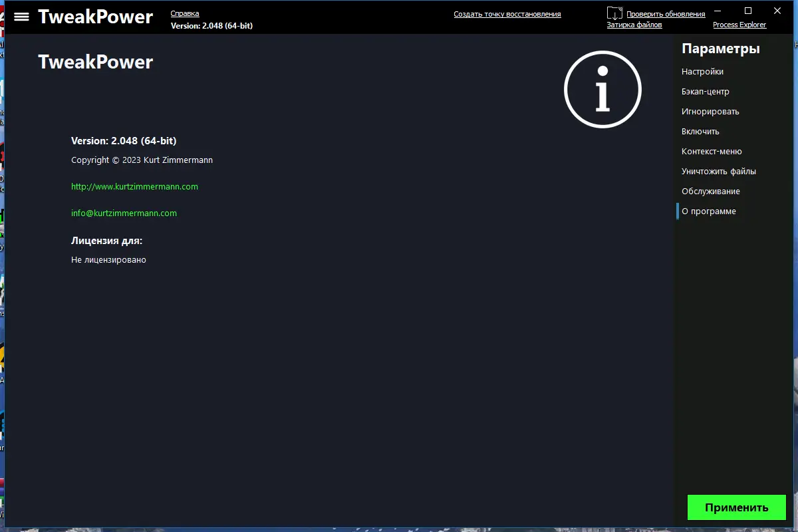This screenshot has width=798, height=532.
Task: Click the green Применить button
Action: click(737, 507)
